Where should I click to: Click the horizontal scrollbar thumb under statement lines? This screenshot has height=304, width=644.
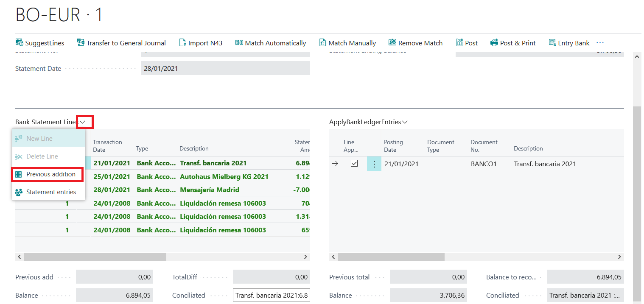pyautogui.click(x=95, y=257)
